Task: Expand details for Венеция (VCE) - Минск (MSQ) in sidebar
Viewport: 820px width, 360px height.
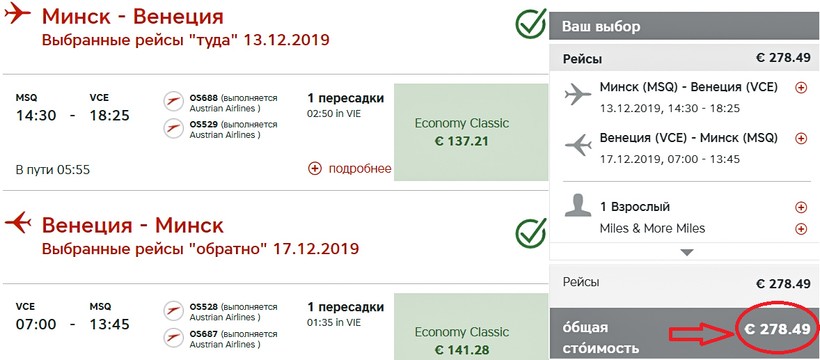Action: coord(801,139)
